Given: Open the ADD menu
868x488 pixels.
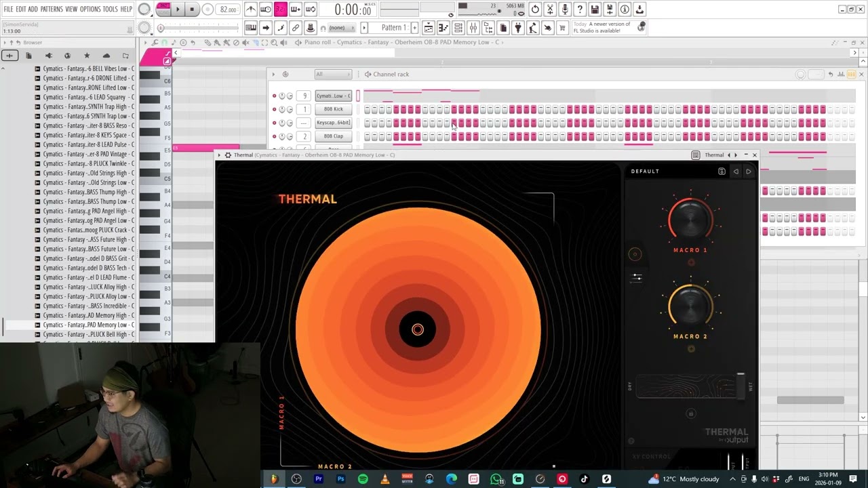Looking at the screenshot, I should pyautogui.click(x=33, y=9).
